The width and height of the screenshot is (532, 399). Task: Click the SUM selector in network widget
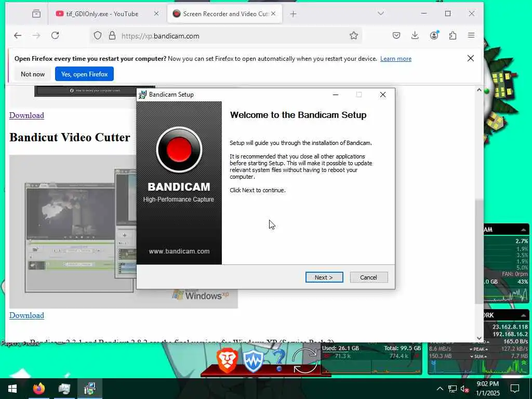pos(478,356)
